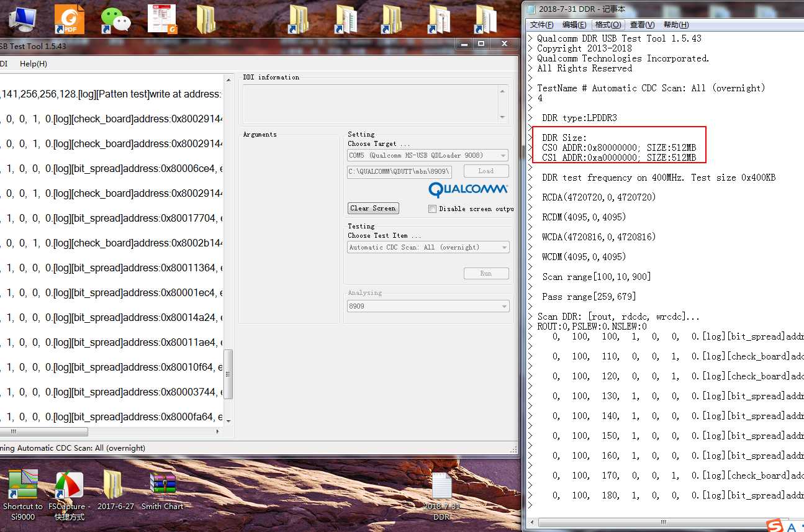Click the Clear Screen button
This screenshot has height=532, width=804.
[x=373, y=208]
